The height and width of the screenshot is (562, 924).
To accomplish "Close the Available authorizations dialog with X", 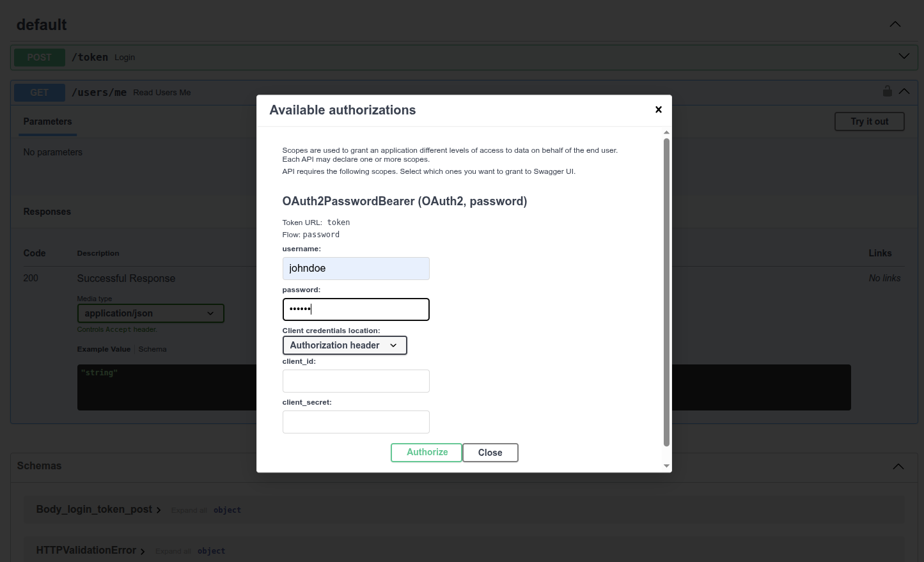I will pos(658,110).
